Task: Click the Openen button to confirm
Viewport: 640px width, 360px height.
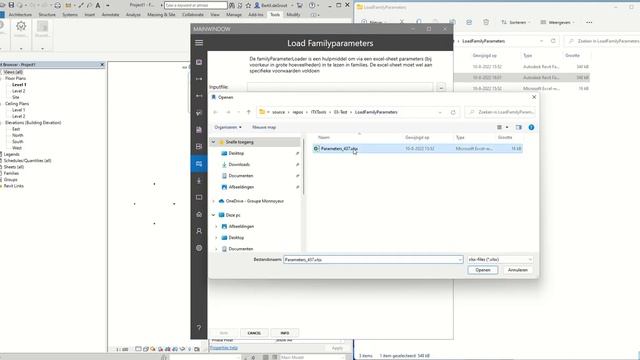Action: (x=483, y=270)
